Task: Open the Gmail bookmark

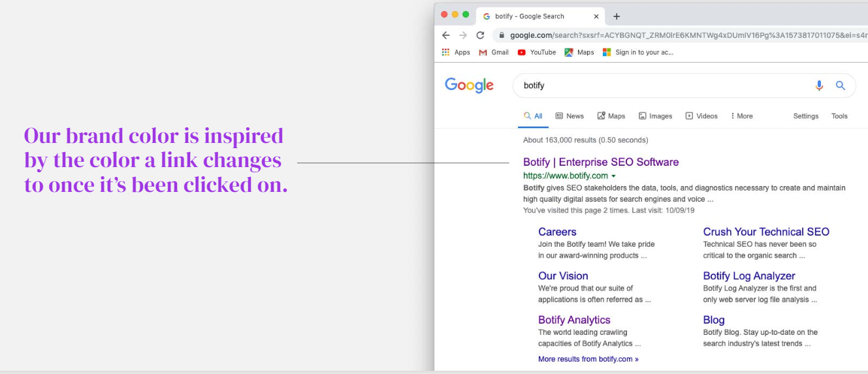Action: click(x=494, y=52)
